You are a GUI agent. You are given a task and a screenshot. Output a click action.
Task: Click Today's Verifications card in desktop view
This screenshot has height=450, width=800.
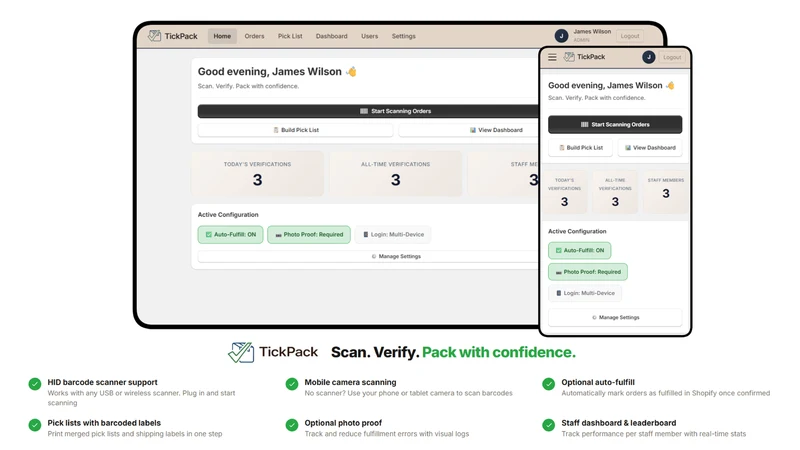point(257,173)
